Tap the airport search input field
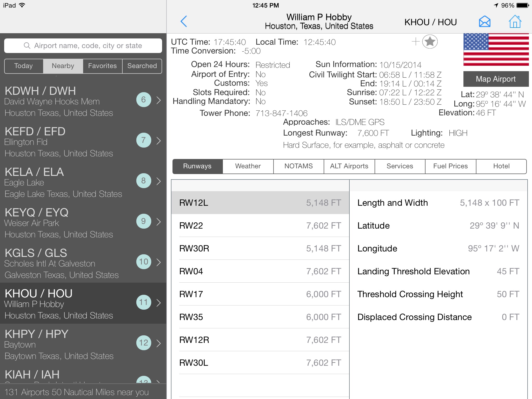 click(x=83, y=45)
